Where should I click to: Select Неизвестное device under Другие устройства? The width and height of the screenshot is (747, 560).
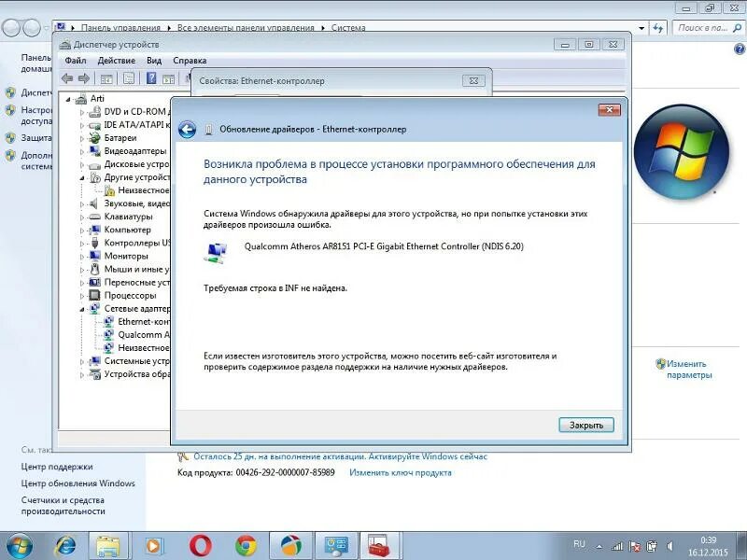pos(143,190)
